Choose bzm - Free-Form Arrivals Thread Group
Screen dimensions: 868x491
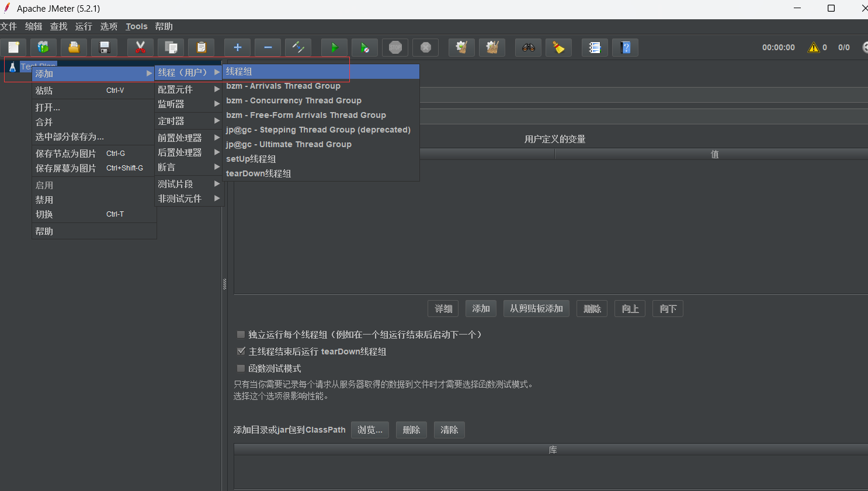tap(321, 115)
